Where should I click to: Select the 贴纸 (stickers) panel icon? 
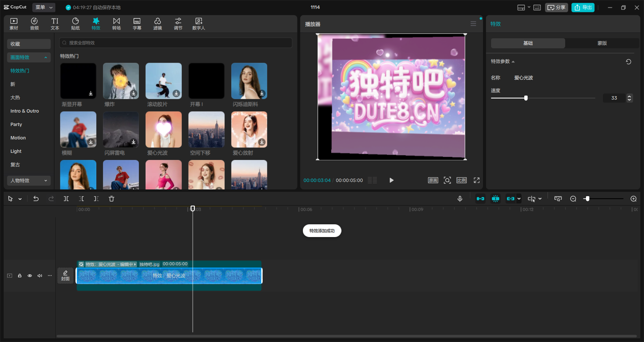[x=75, y=23]
